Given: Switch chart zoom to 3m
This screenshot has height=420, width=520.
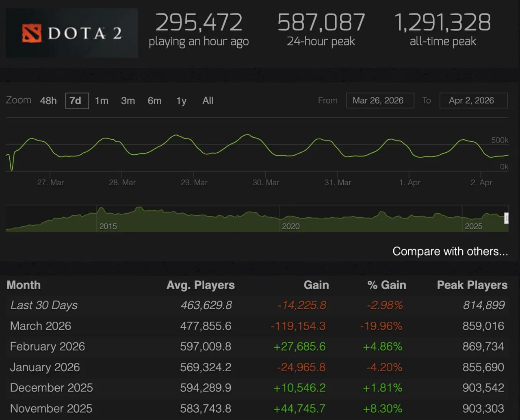Looking at the screenshot, I should pyautogui.click(x=128, y=101).
